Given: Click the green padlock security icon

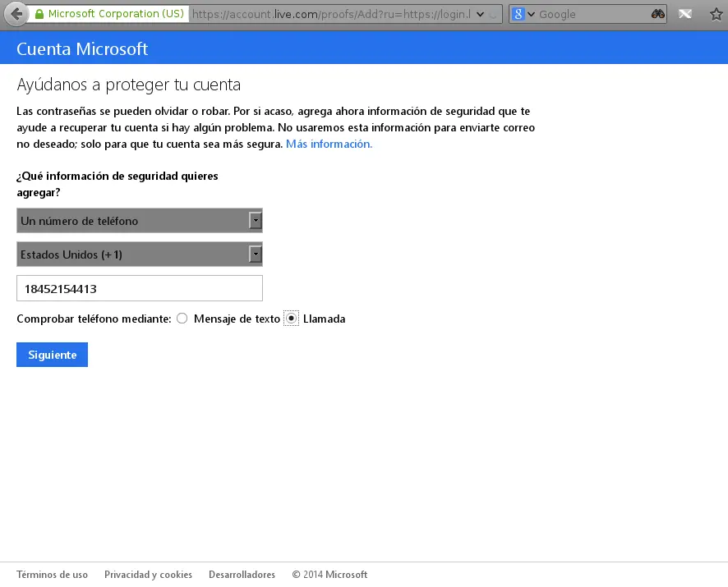Looking at the screenshot, I should click(39, 14).
